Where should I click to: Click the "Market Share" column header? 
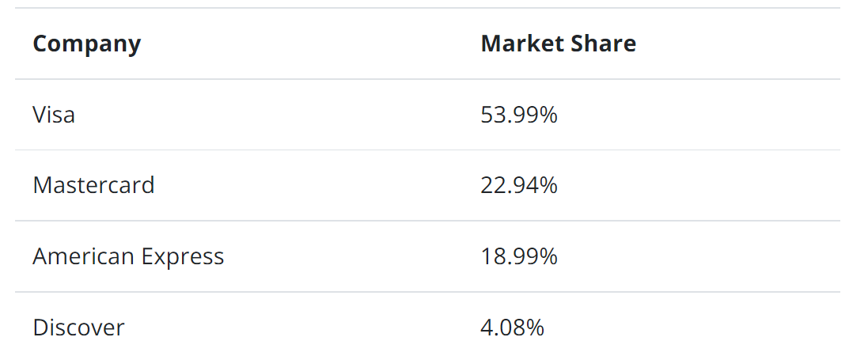558,44
